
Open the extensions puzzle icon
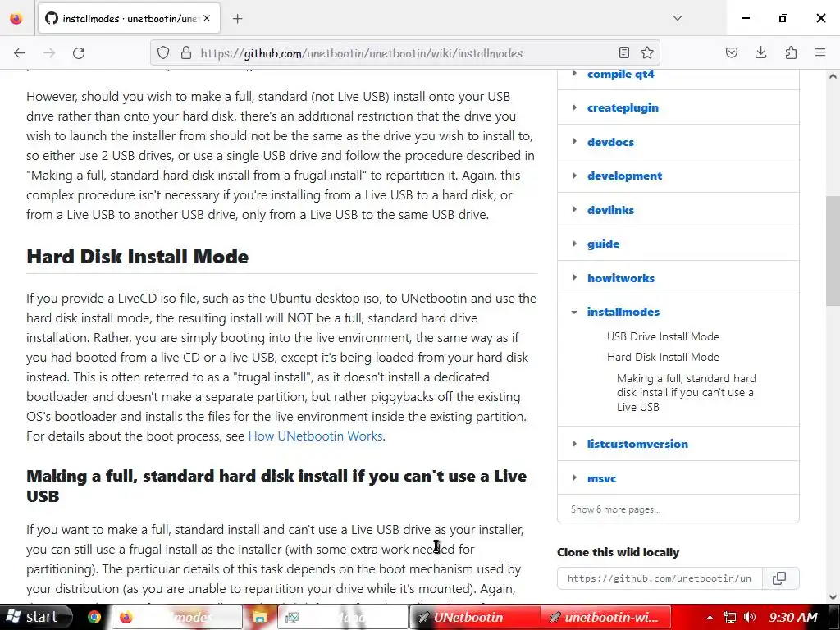(x=791, y=53)
